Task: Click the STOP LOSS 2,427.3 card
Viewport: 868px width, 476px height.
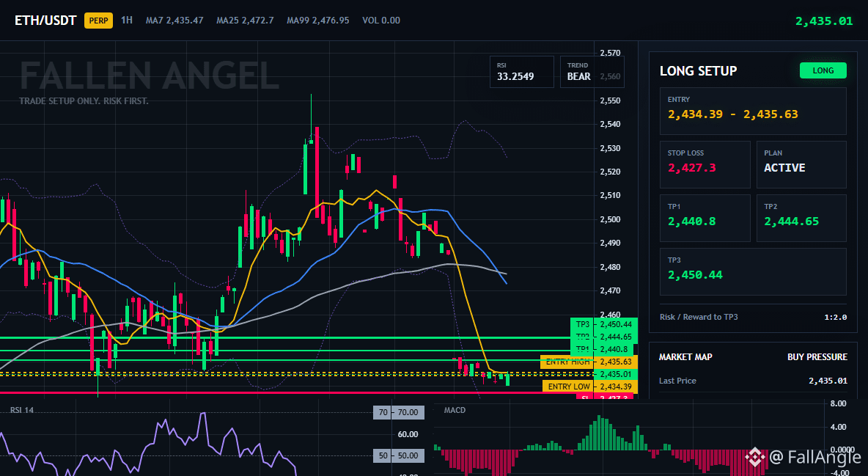Action: (705, 164)
